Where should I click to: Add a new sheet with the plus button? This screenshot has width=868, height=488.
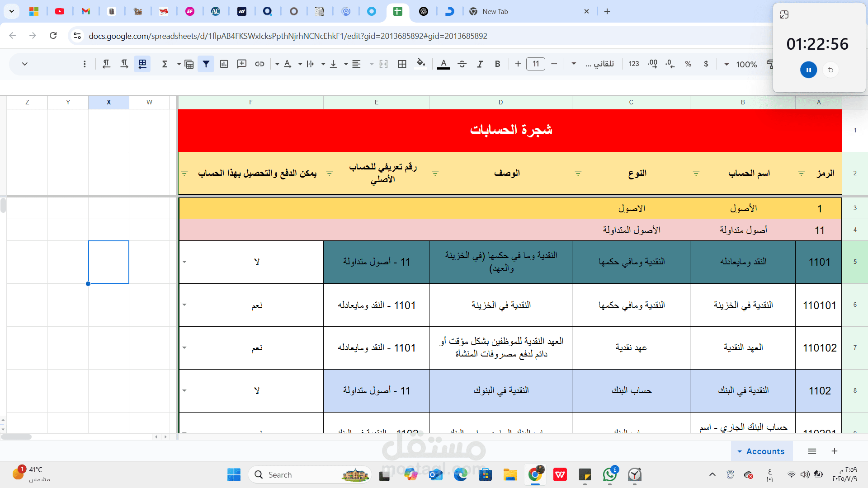coord(834,451)
